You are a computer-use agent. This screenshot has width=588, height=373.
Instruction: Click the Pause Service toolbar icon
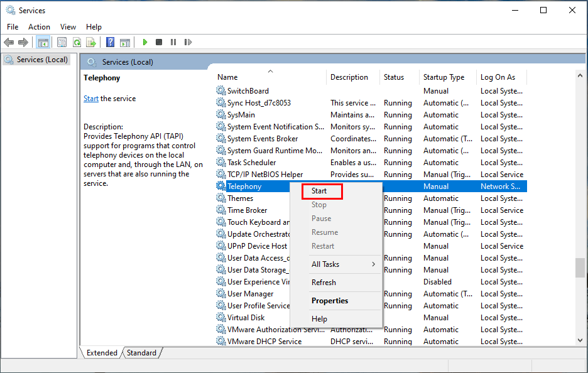point(173,42)
